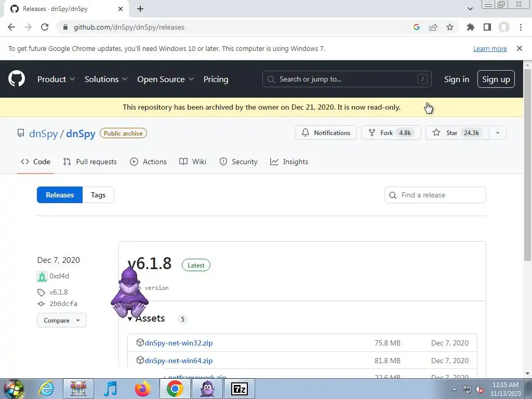Screen dimensions: 532x399
Task: Click the taskbar clock showing 12:15 AM
Action: [x=505, y=389]
